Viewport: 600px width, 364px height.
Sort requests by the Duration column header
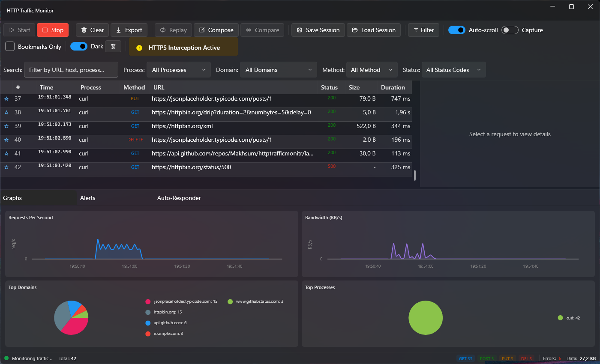coord(393,87)
